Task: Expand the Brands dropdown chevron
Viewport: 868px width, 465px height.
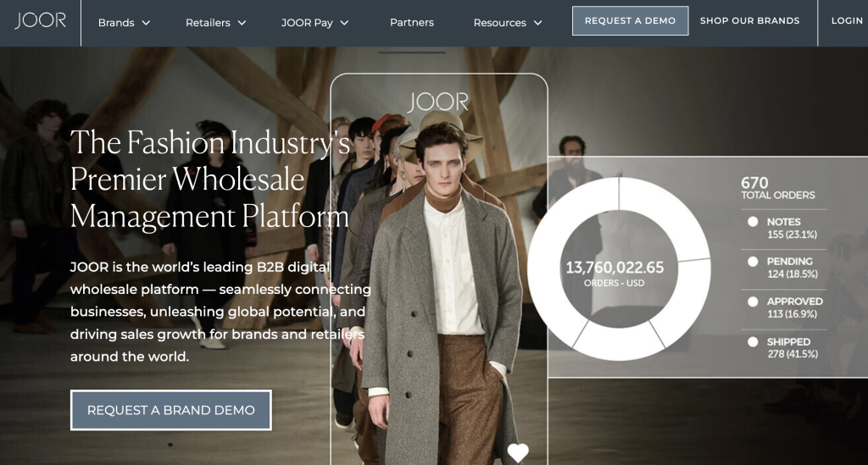Action: click(x=146, y=23)
